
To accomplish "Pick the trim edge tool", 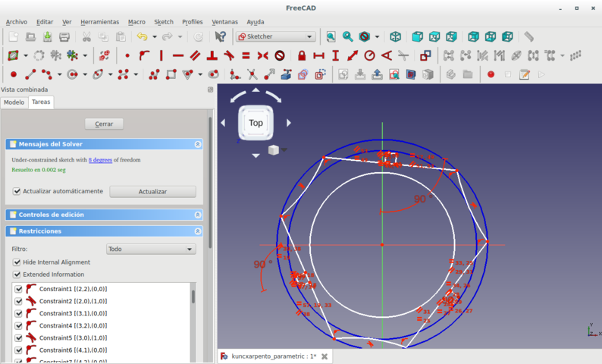I will [x=252, y=74].
